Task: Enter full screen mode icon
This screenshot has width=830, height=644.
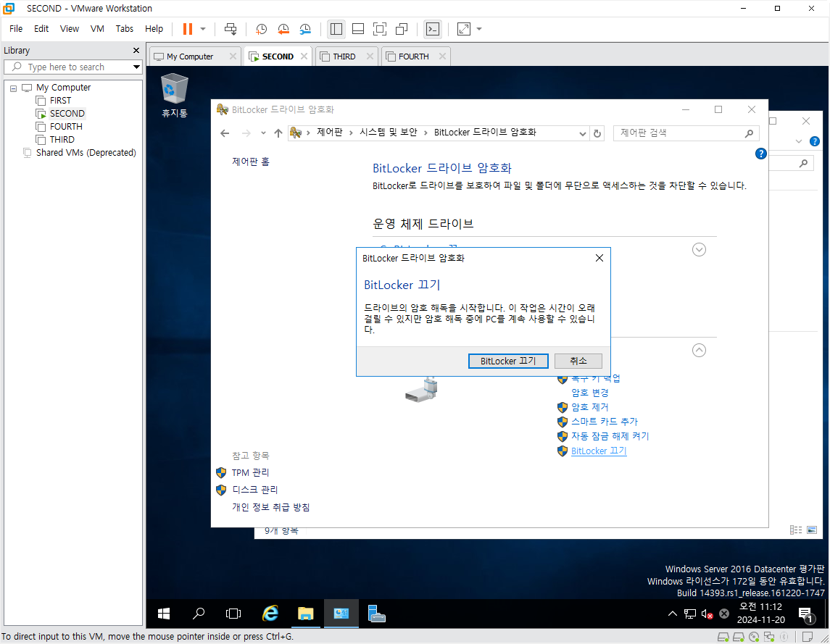Action: 380,29
